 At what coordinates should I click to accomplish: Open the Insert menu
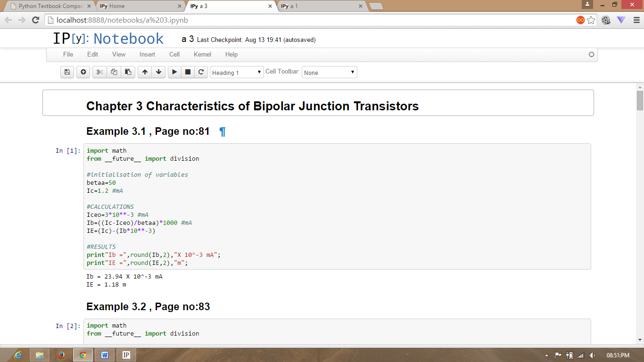(147, 54)
